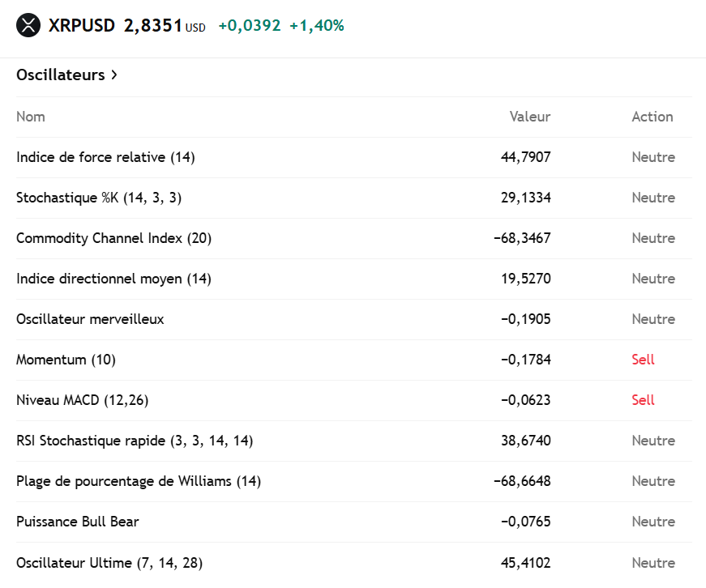Click Plage de pourcentage de Williams (14)
Screen dimensions: 706x588
pos(139,481)
